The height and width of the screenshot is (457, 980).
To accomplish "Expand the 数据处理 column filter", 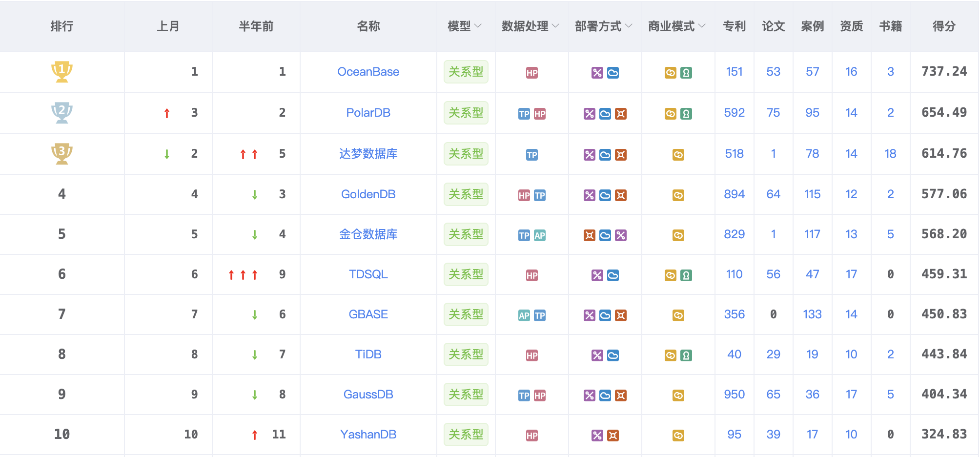I will (x=531, y=26).
